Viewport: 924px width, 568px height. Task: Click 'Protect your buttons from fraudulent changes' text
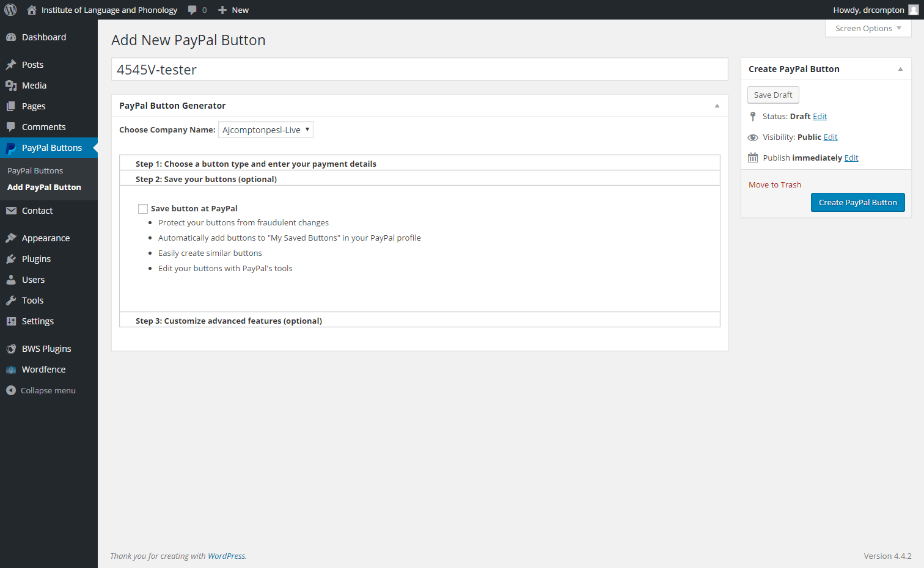click(x=243, y=222)
